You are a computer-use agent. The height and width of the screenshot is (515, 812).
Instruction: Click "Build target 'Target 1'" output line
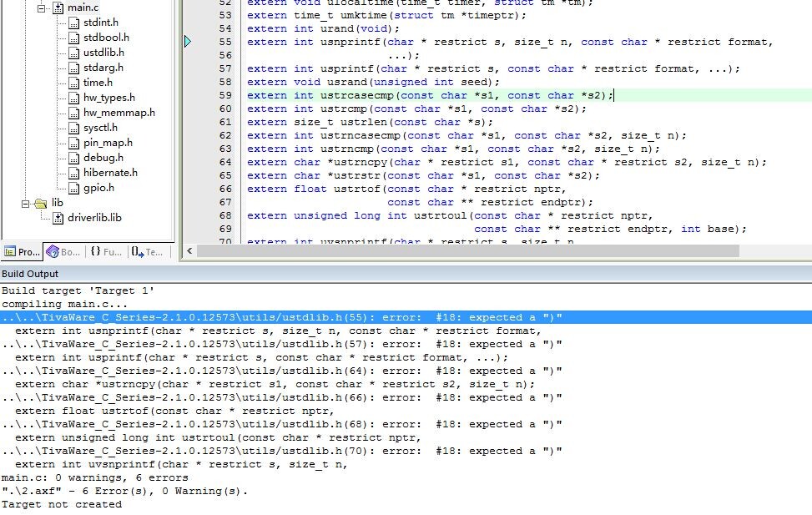click(78, 290)
